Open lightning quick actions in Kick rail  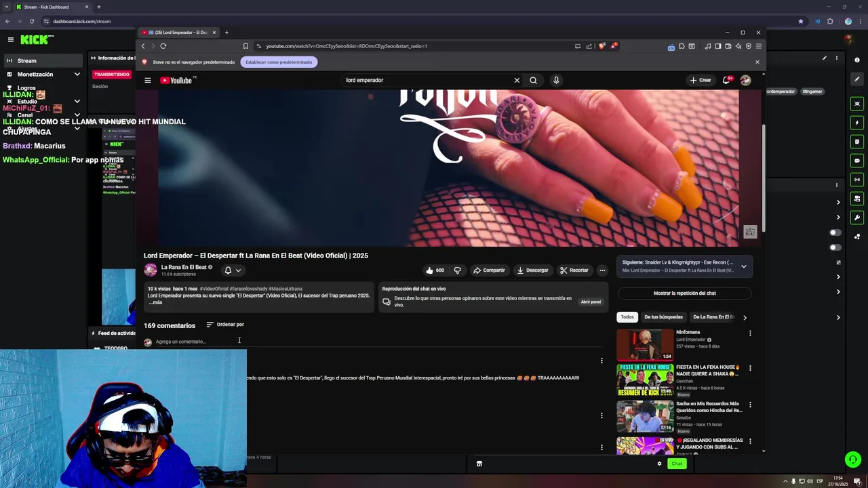point(857,123)
